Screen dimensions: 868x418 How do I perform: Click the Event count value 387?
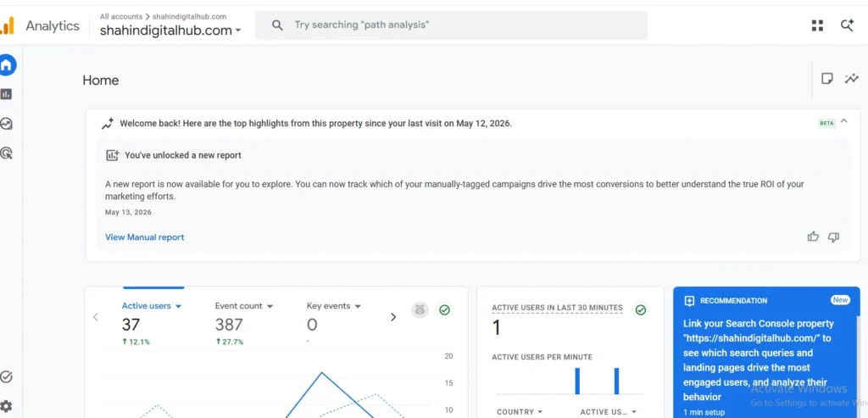click(229, 325)
